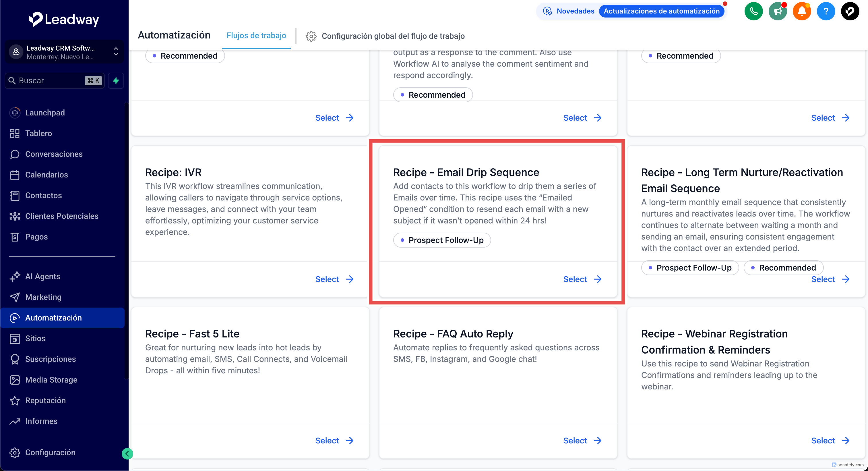Click the lightning bolt quick actions icon
This screenshot has height=471, width=868.
coord(116,81)
